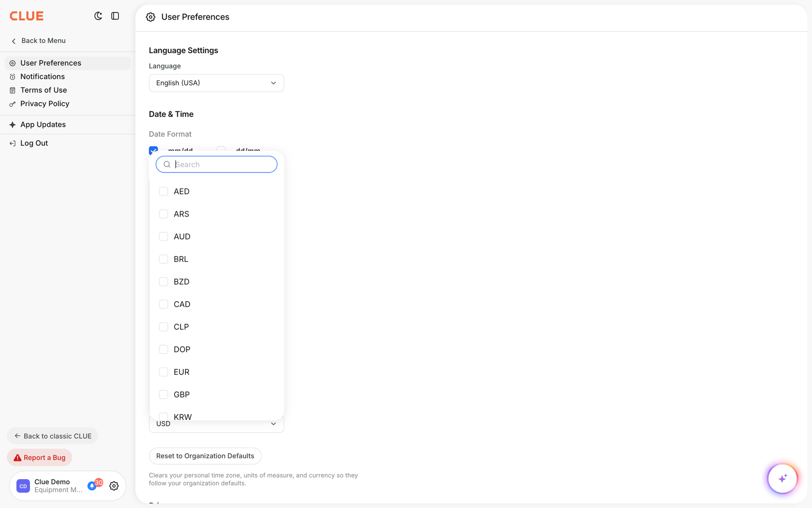
Task: Click App Updates sparkle icon
Action: click(x=13, y=125)
